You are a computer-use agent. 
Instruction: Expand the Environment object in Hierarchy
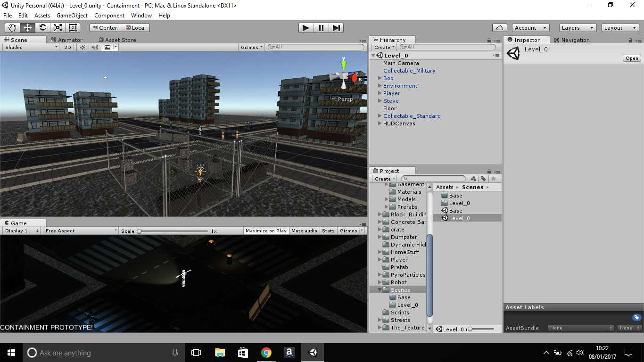(379, 86)
